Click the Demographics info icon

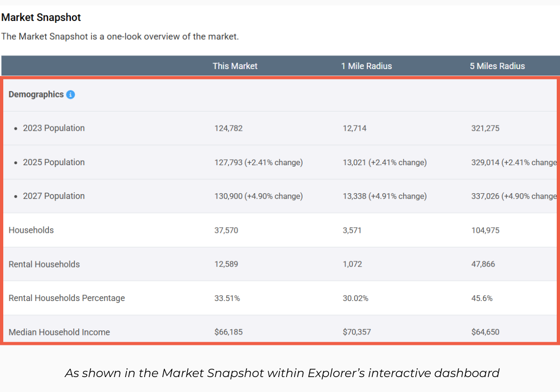point(70,95)
